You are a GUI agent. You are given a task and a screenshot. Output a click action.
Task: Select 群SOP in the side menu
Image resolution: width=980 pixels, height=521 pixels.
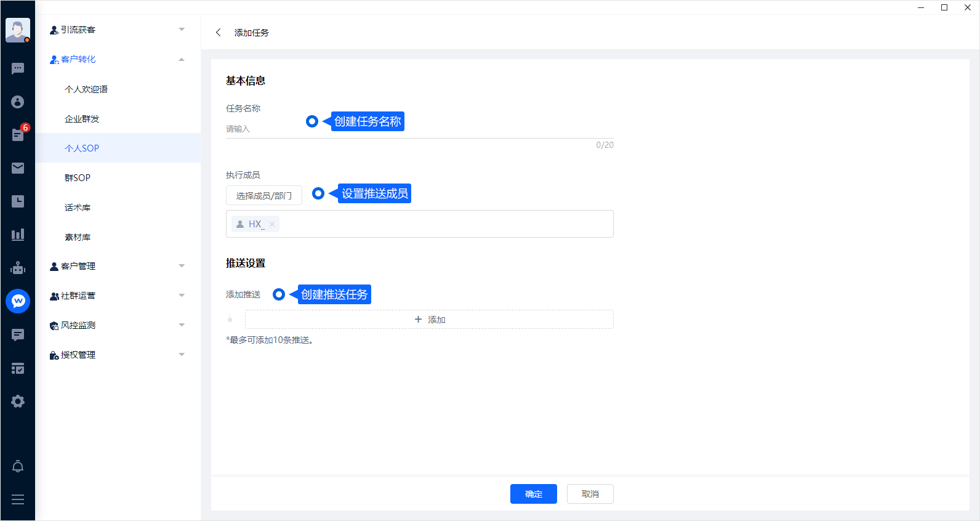click(x=78, y=178)
